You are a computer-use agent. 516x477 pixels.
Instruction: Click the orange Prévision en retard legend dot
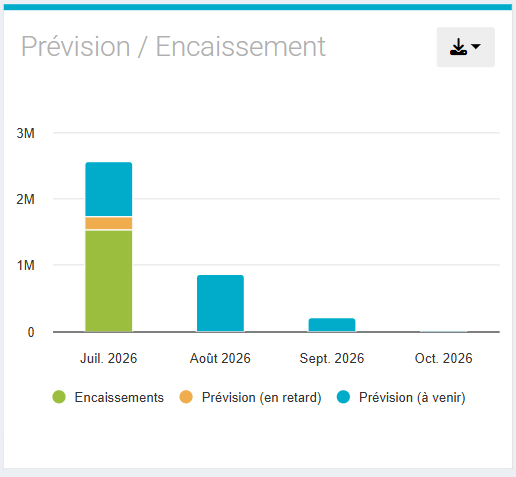186,397
